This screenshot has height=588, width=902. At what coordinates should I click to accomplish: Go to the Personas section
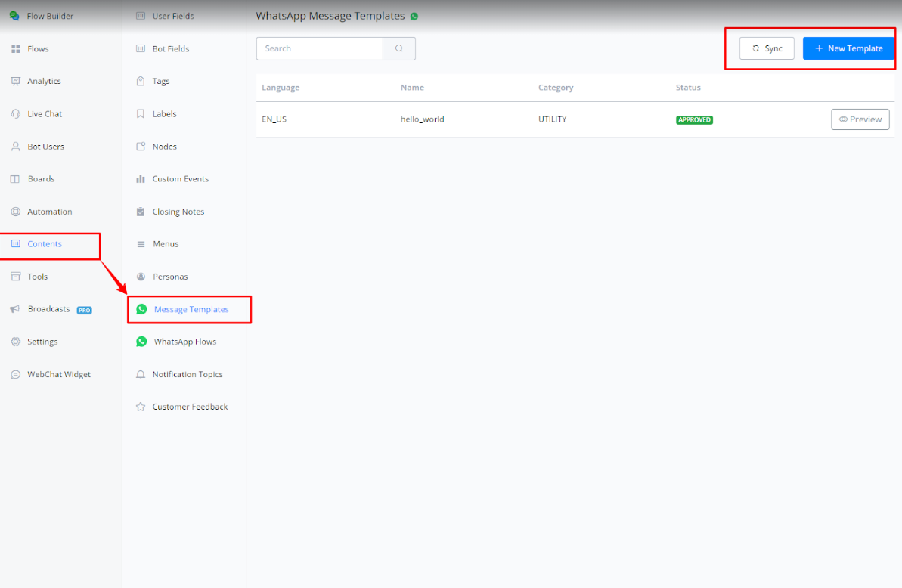pos(169,277)
